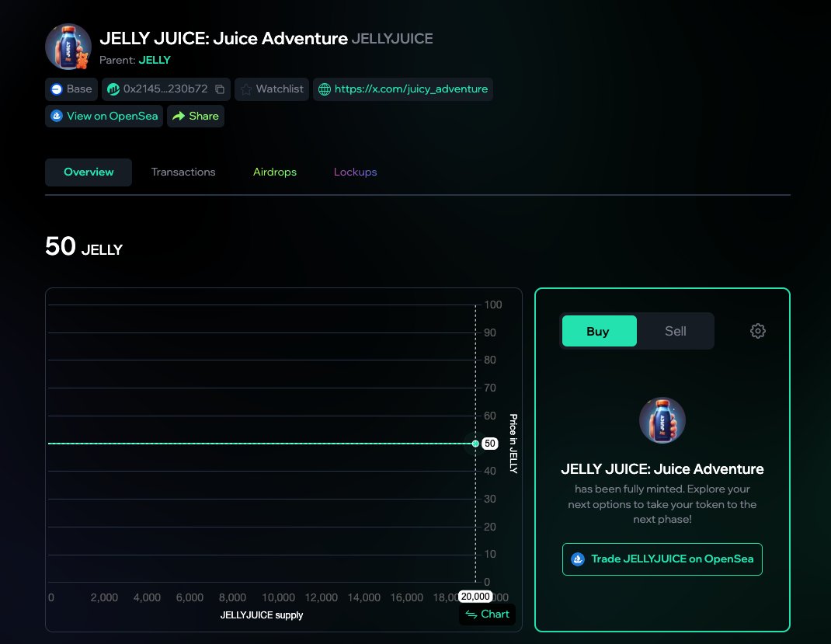This screenshot has width=831, height=644.
Task: Copy the contract address with copy icon
Action: click(220, 89)
